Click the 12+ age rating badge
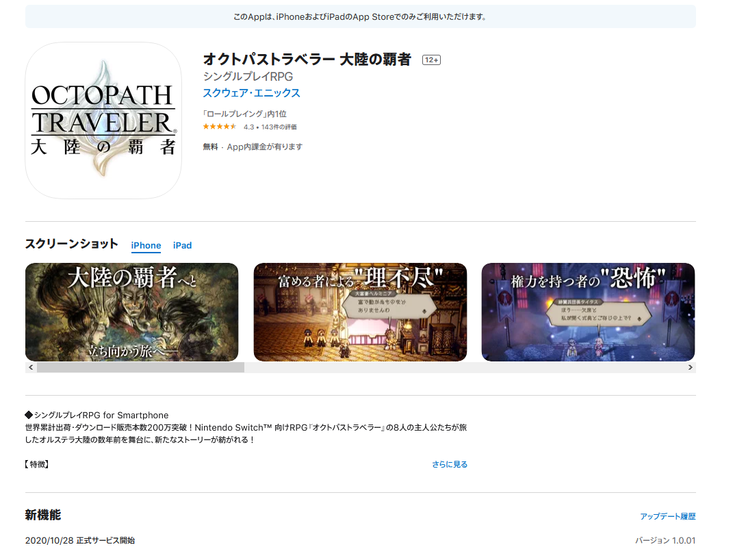733x560 pixels. tap(430, 60)
